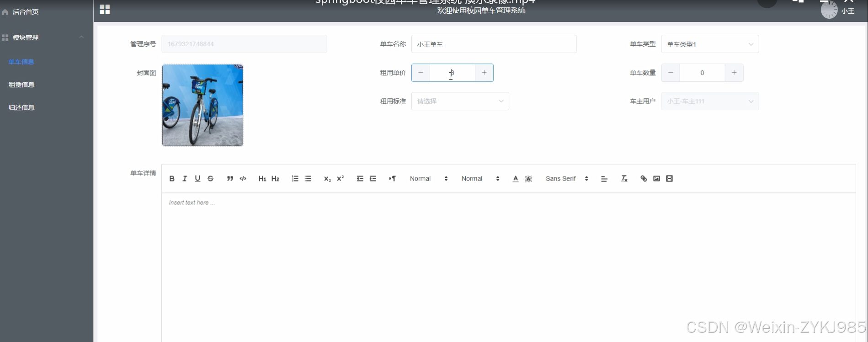The height and width of the screenshot is (342, 868).
Task: Insert a hyperlink in the editor
Action: (644, 179)
